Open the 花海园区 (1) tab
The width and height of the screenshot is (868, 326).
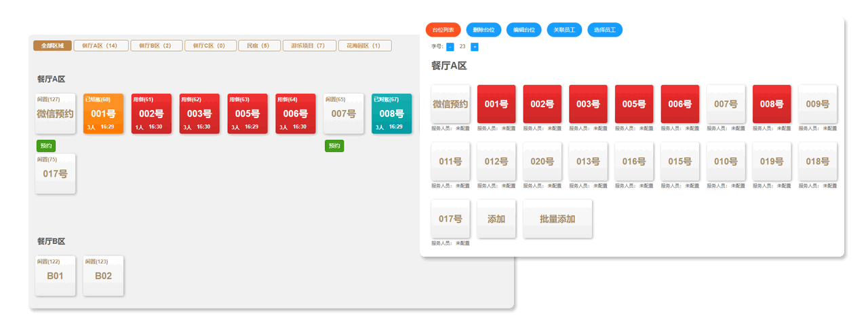click(x=364, y=46)
